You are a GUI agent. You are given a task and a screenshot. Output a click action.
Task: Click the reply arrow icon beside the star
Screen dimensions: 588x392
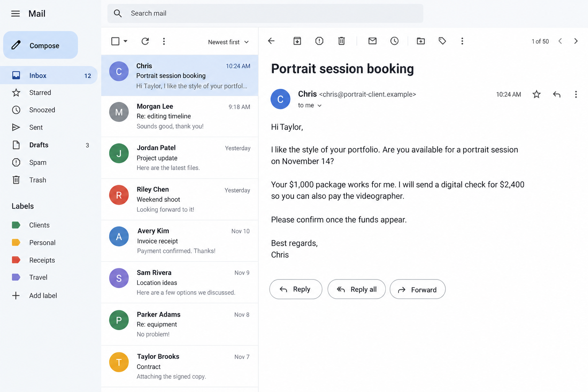pos(557,95)
